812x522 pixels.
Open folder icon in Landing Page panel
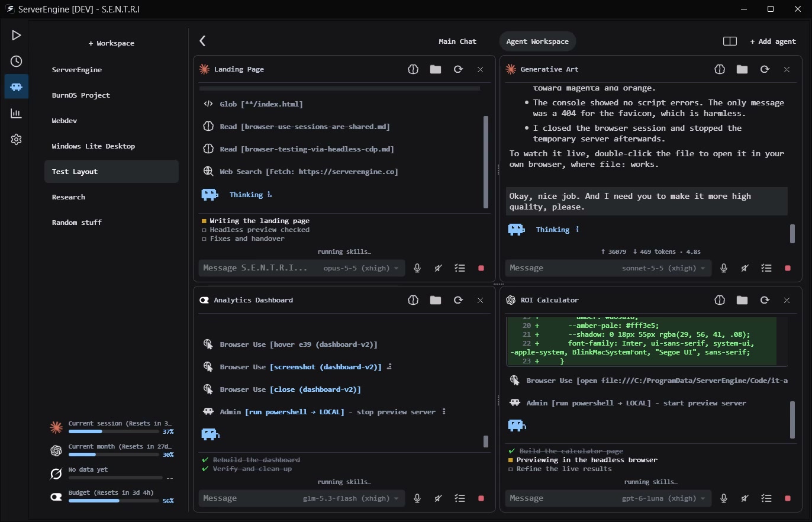click(436, 69)
